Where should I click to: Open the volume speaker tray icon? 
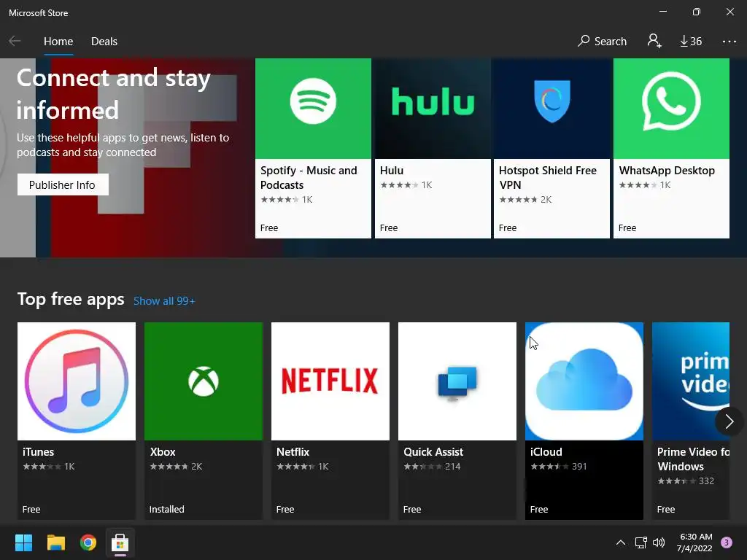coord(659,542)
